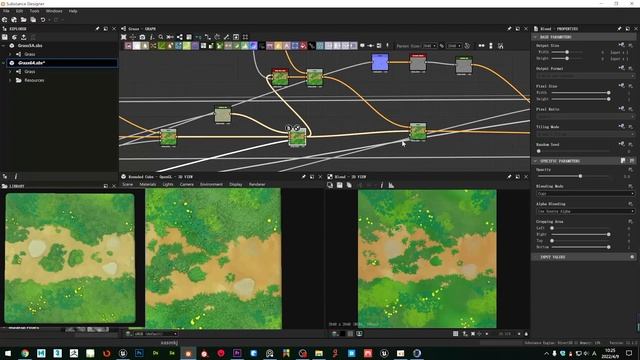Click the undo icon in main toolbar
This screenshot has height=360, width=640.
(x=43, y=20)
